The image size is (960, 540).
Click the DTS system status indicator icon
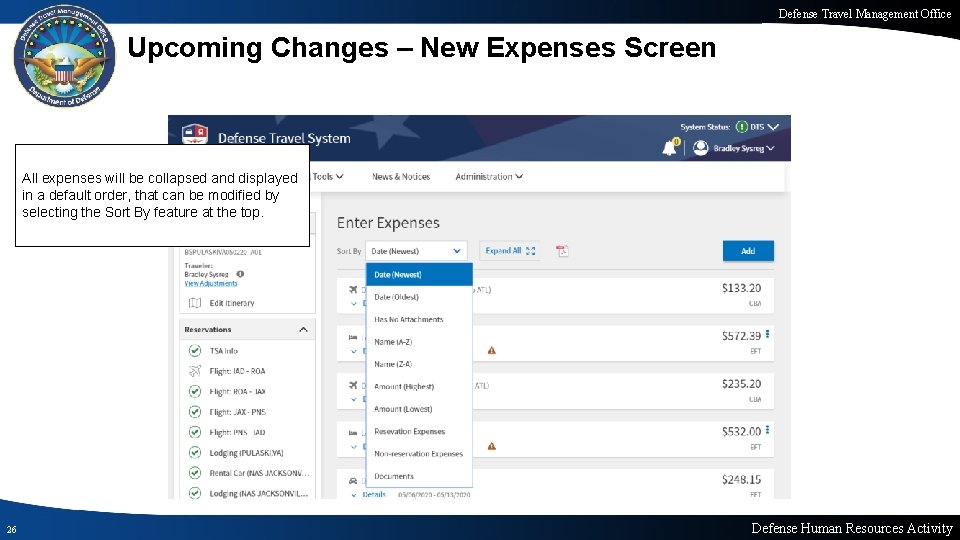tap(741, 127)
